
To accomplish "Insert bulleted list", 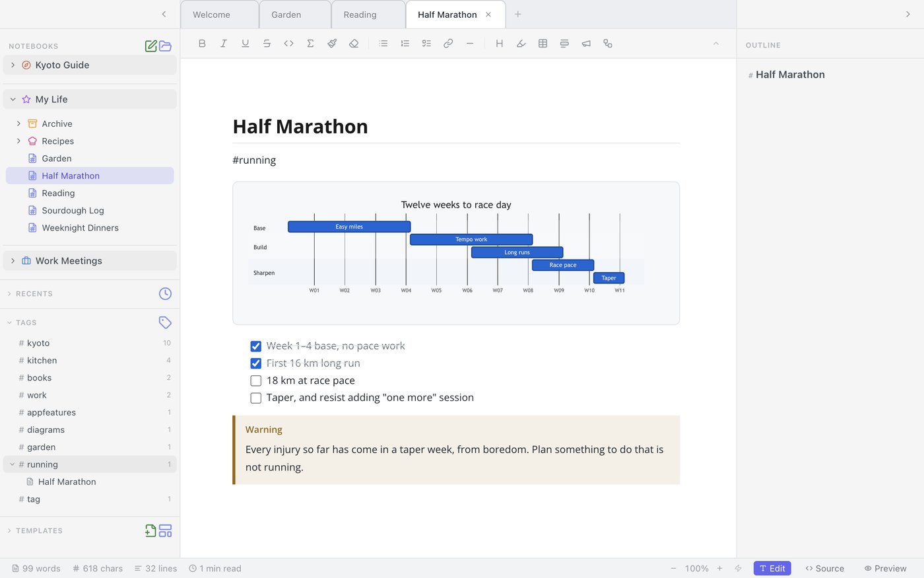I will [x=383, y=44].
